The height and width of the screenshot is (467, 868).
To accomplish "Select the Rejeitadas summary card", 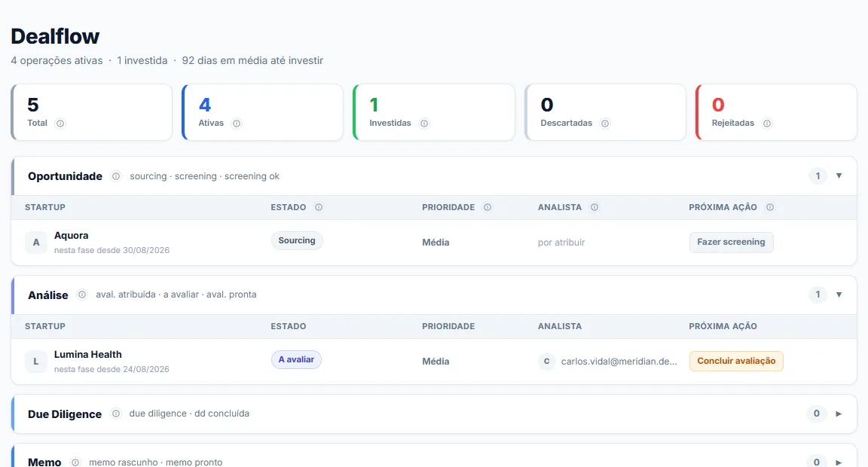I will pyautogui.click(x=776, y=112).
